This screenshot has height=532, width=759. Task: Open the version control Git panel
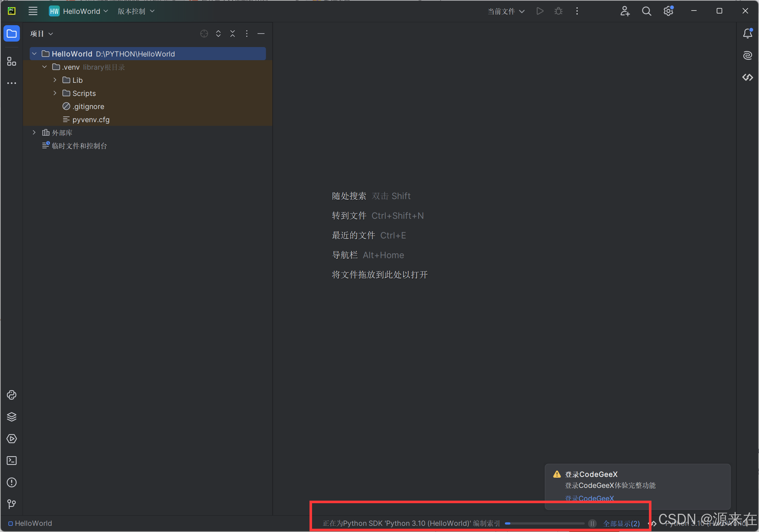coord(11,504)
